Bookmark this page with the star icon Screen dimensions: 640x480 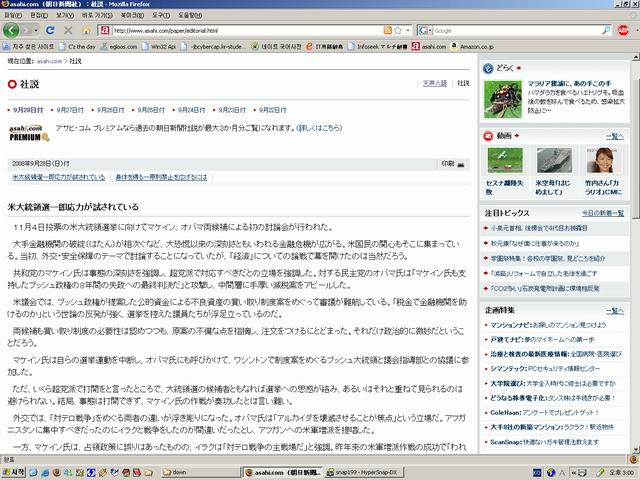(x=398, y=30)
